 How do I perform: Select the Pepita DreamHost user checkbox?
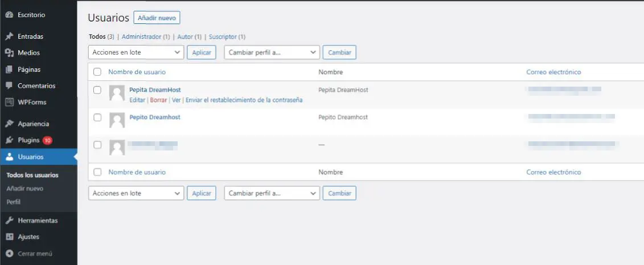pos(97,90)
